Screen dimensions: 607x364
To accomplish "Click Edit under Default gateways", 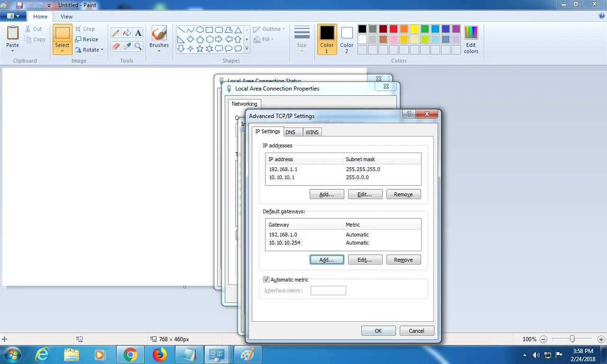I will [x=365, y=260].
